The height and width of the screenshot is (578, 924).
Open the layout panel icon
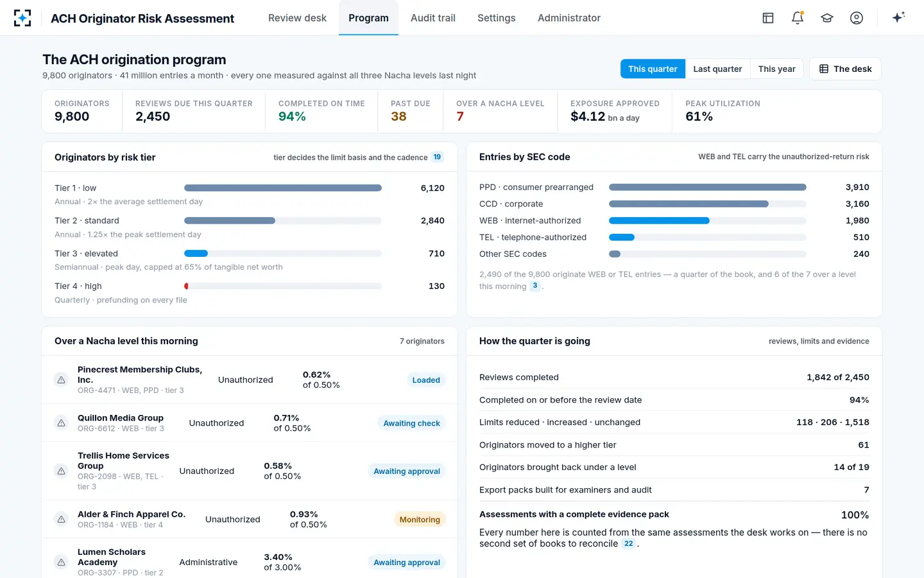click(768, 18)
